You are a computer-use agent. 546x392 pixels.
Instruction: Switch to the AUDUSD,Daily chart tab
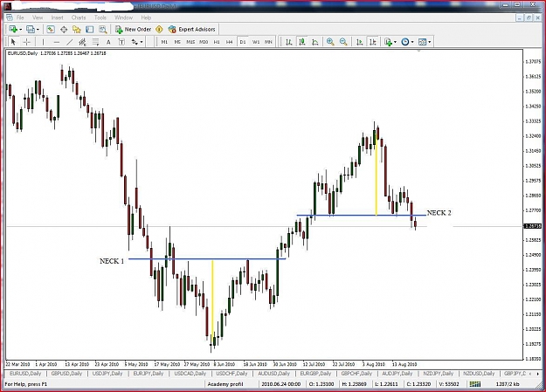pyautogui.click(x=273, y=374)
